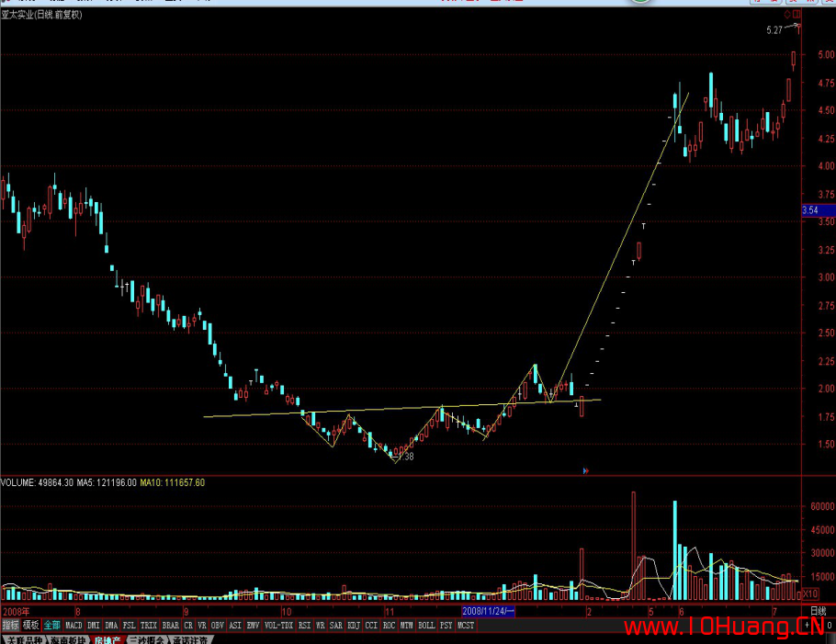The width and height of the screenshot is (836, 644).
Task: Switch indicator to MACD
Action: (x=73, y=625)
